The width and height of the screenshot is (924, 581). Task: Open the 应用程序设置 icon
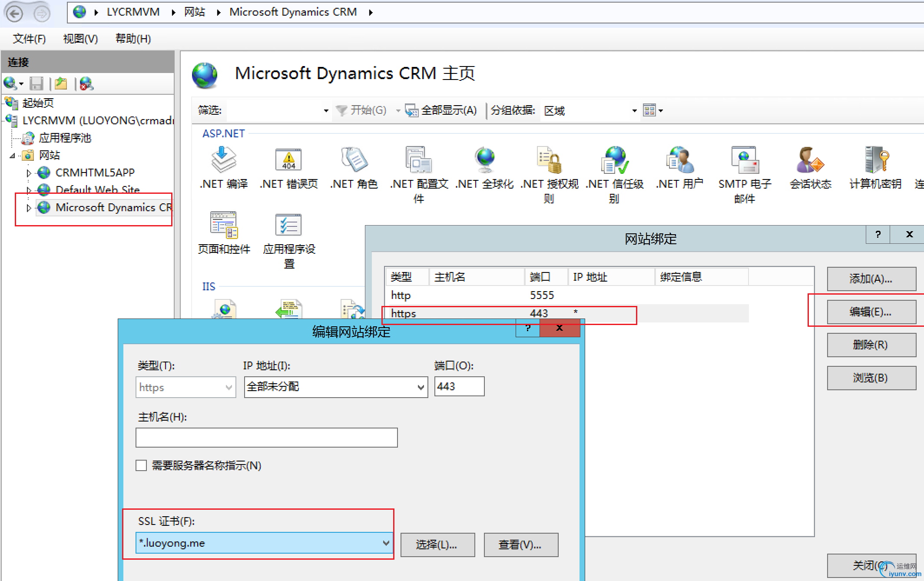[x=288, y=225]
